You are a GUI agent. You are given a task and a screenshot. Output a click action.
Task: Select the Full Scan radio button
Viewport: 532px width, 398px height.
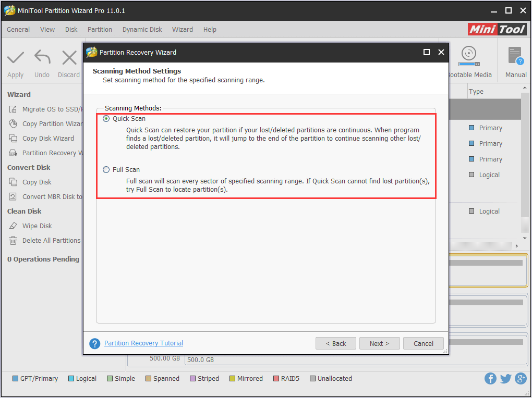pos(106,169)
